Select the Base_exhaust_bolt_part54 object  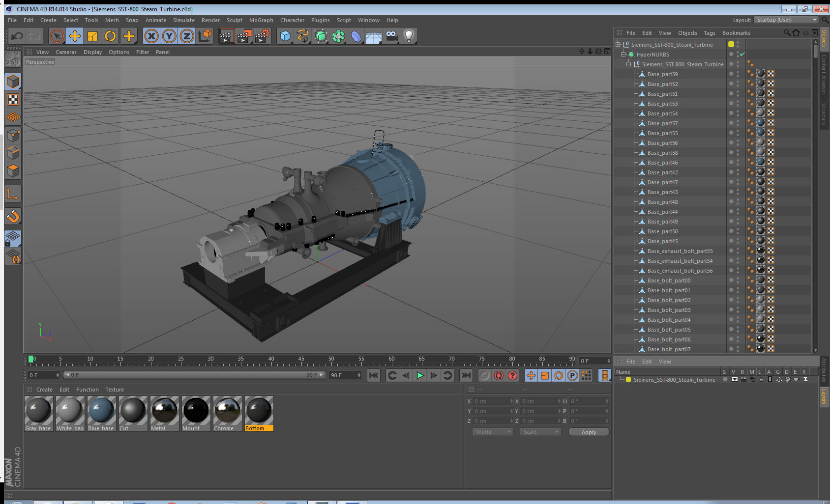[x=680, y=261]
